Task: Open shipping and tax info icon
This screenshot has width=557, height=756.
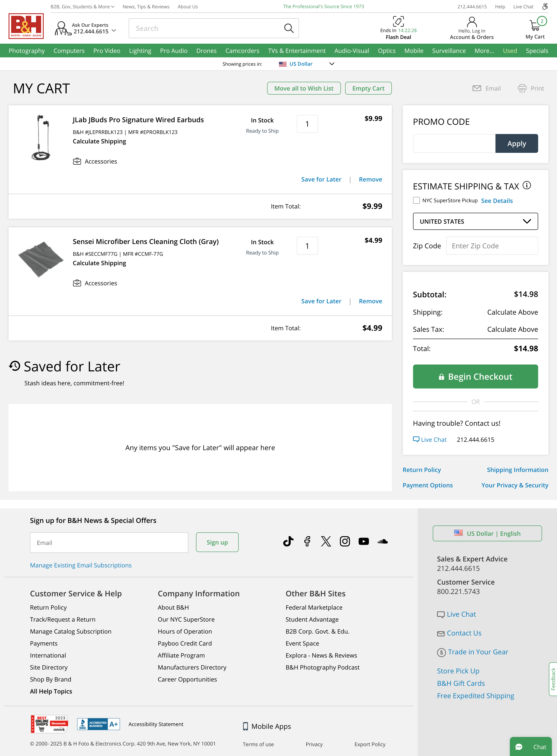Action: (527, 185)
